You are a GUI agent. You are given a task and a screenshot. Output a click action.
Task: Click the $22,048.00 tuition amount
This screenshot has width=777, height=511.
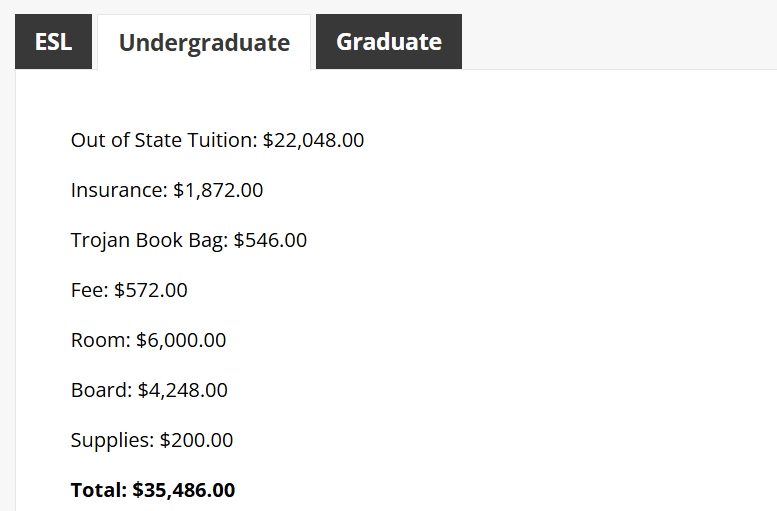314,140
